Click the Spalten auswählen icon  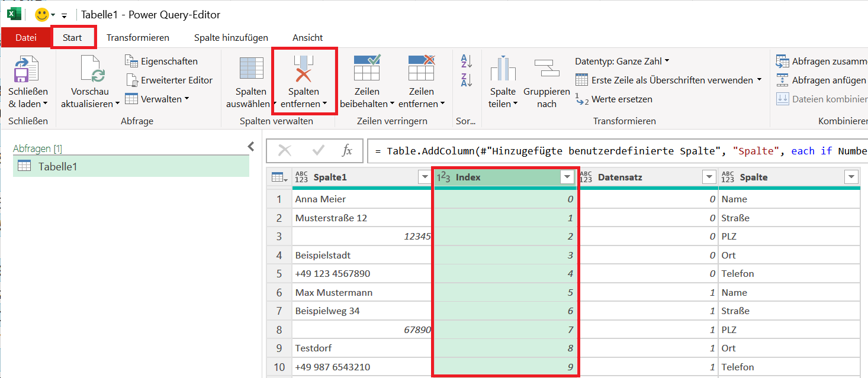(252, 69)
